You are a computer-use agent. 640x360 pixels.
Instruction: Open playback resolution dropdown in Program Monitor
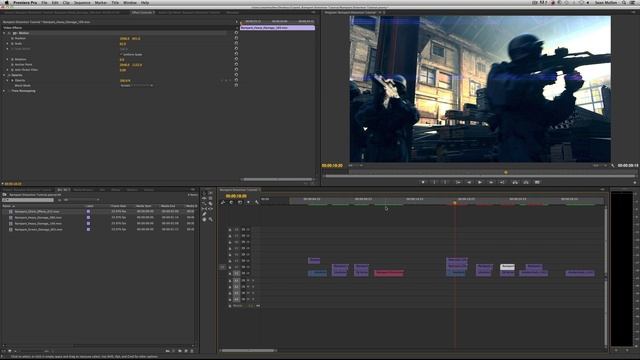(599, 166)
